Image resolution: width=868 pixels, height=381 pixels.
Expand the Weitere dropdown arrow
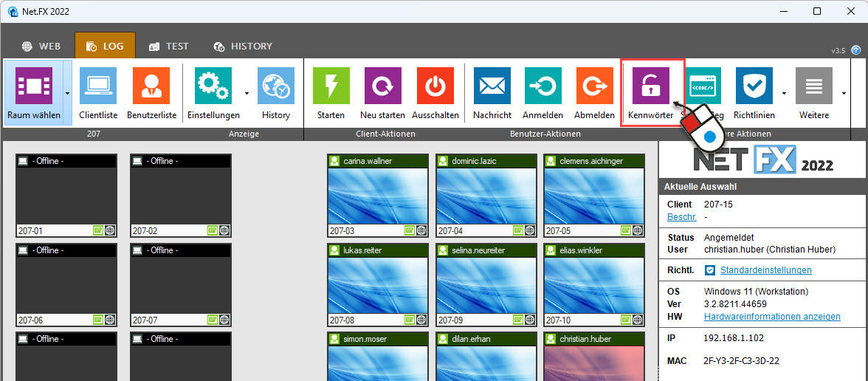844,93
